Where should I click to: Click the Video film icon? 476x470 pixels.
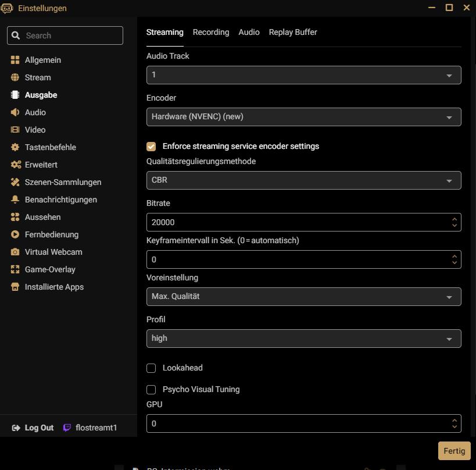coord(15,130)
